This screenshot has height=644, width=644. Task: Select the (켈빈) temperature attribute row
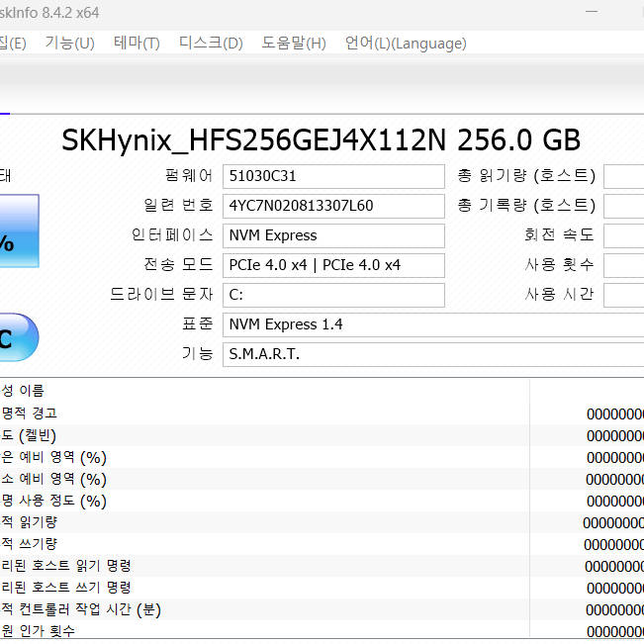[322, 435]
